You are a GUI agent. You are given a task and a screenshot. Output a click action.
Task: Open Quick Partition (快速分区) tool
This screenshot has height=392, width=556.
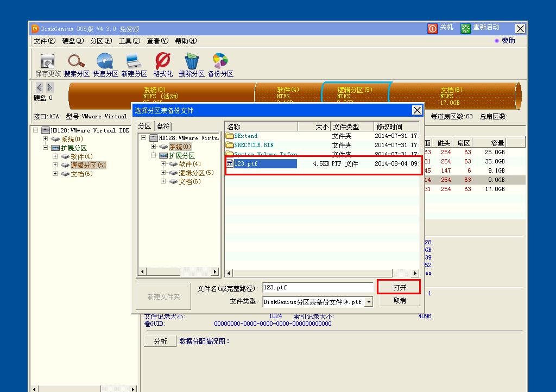tap(105, 61)
